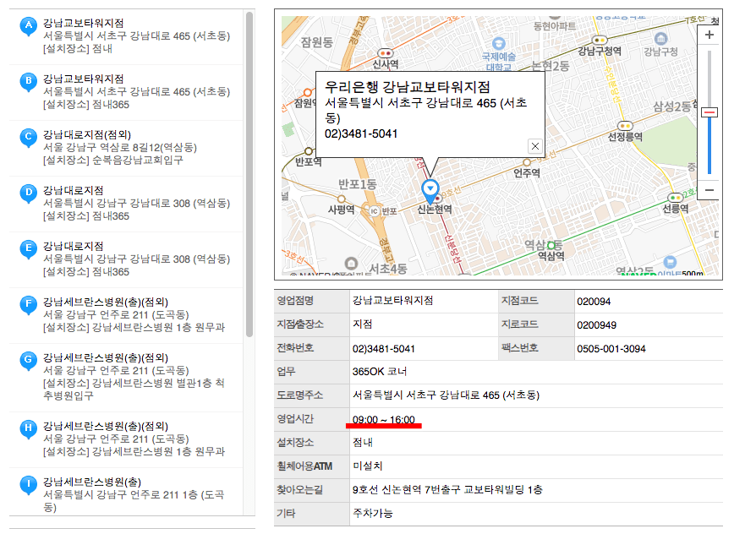Click 사평역 station marker on map
This screenshot has height=534, width=756.
pyautogui.click(x=342, y=199)
